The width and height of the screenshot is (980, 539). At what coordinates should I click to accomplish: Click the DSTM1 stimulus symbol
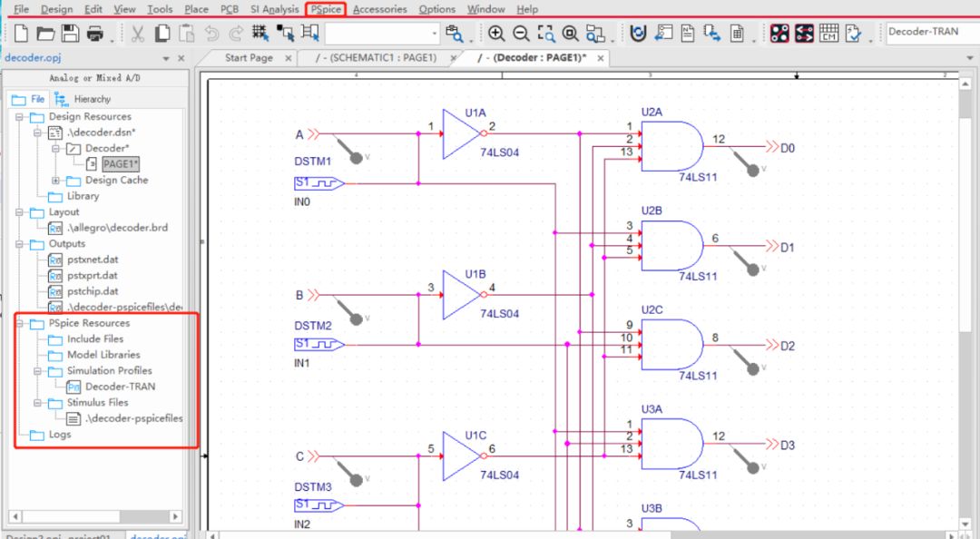(318, 183)
